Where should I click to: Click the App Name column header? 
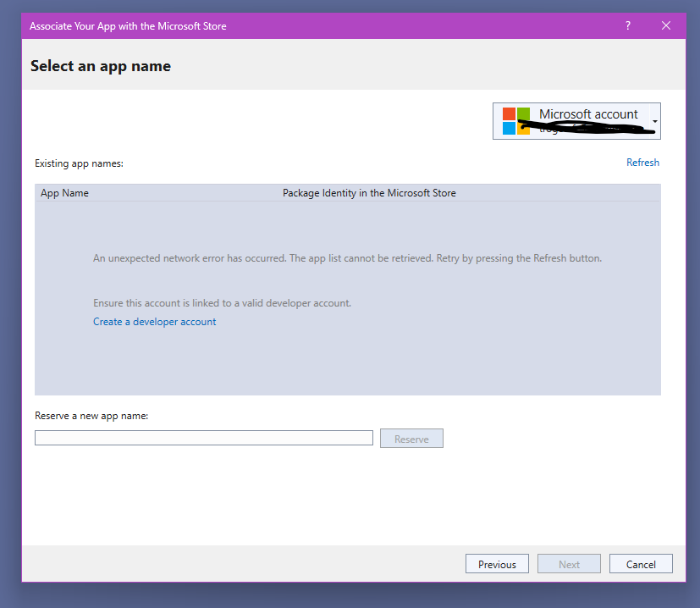tap(64, 193)
